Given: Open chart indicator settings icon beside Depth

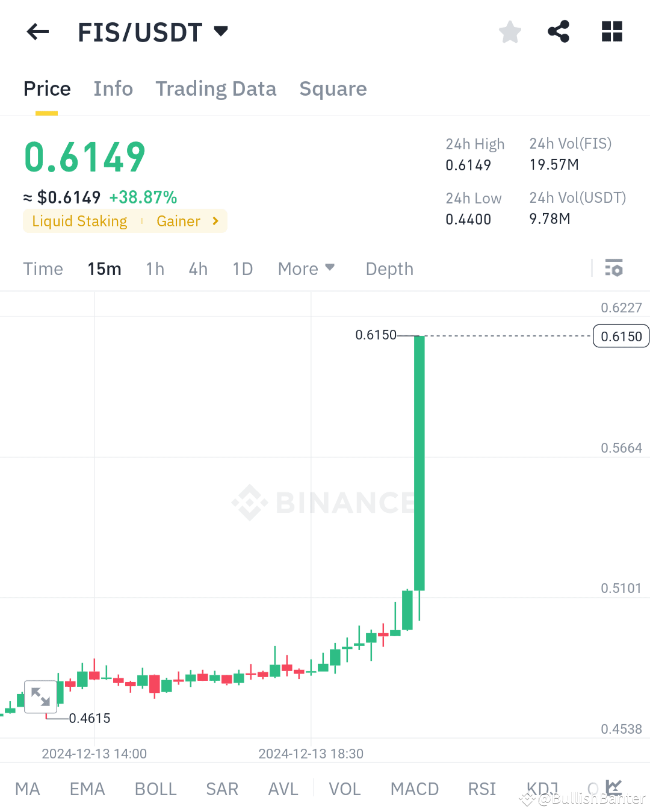Looking at the screenshot, I should (614, 268).
